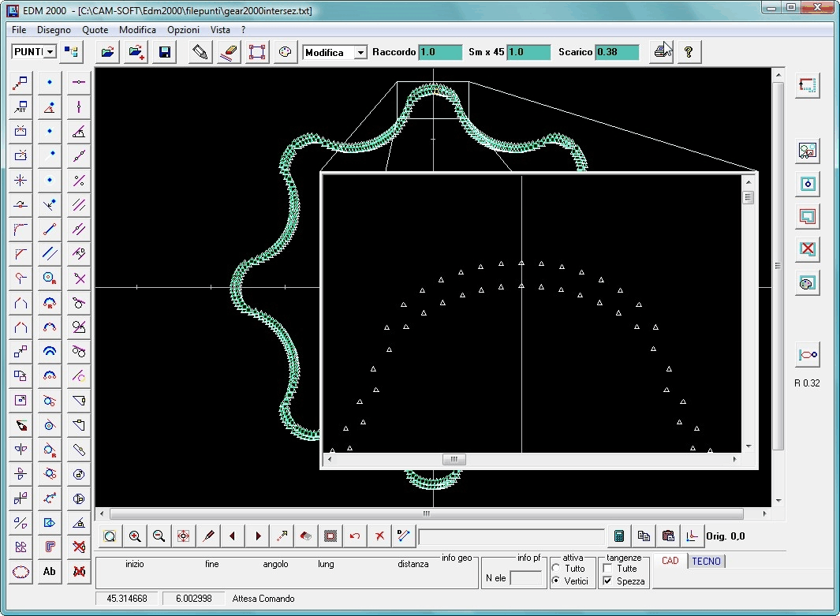Click the zoom window scroll up arrow

click(x=749, y=182)
